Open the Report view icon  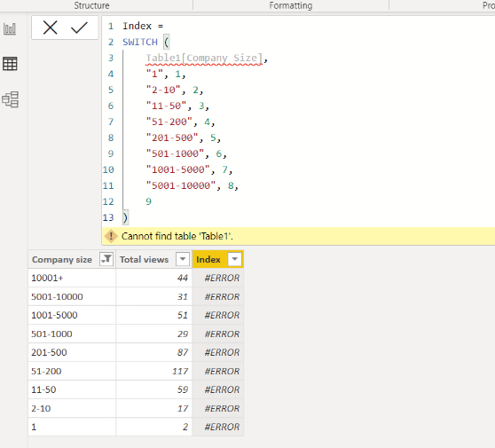click(x=10, y=28)
